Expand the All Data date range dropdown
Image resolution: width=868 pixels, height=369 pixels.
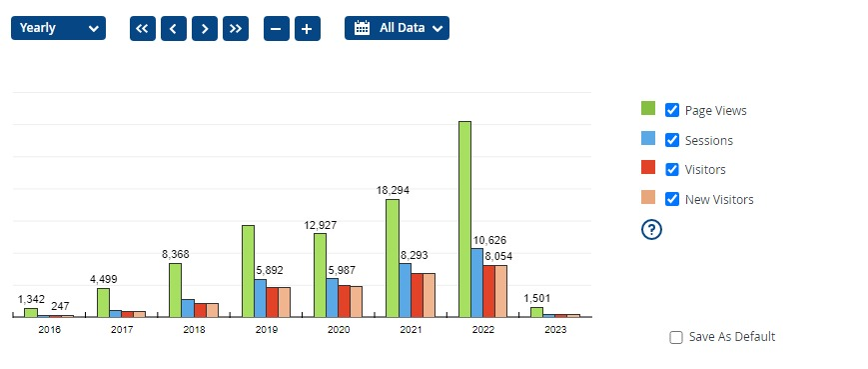(397, 28)
